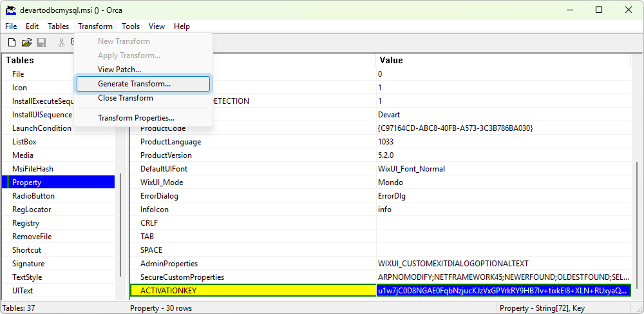Click the Save floppy disk toolbar icon
644x314 pixels.
pyautogui.click(x=41, y=43)
